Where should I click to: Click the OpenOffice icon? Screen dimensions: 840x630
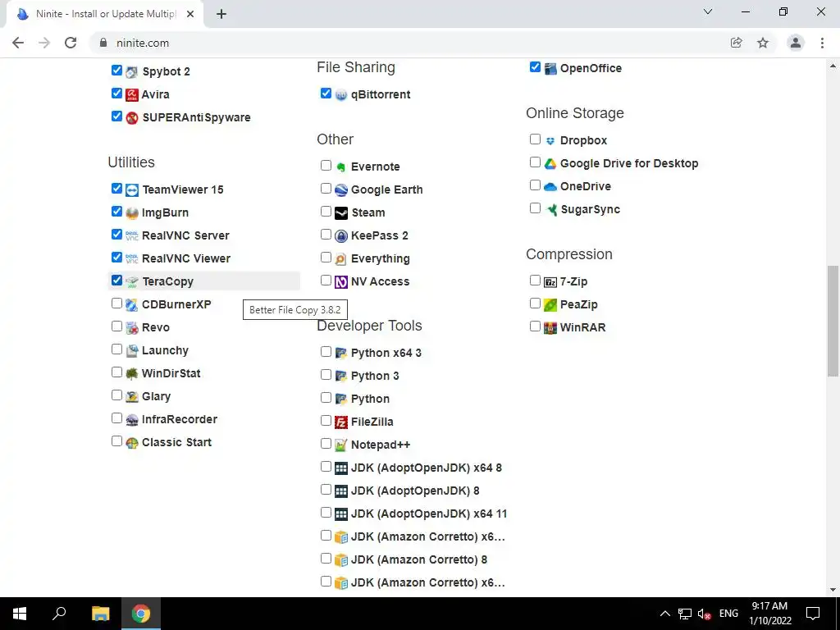coord(550,69)
